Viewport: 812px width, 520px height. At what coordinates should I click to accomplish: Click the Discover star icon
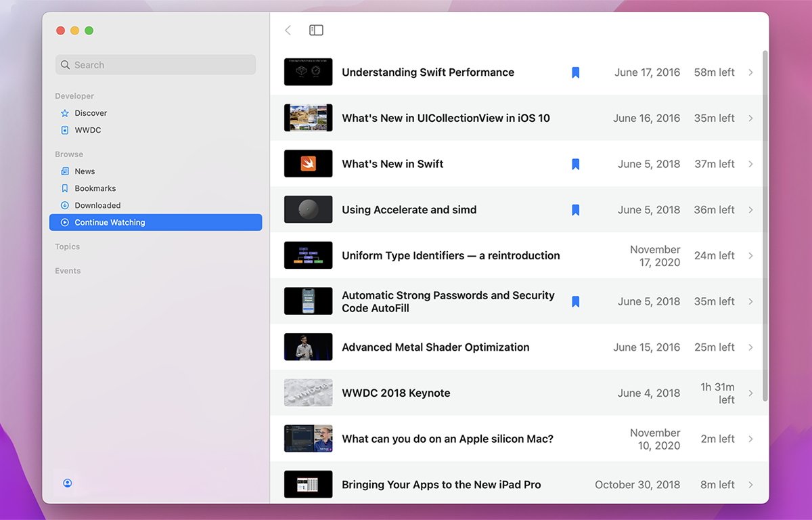coord(65,113)
